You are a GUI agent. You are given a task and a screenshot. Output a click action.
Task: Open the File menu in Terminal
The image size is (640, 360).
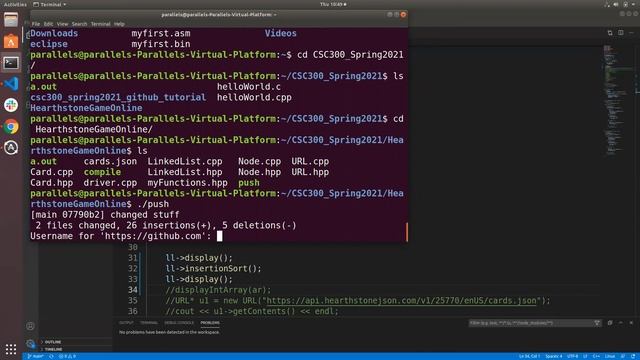click(x=36, y=24)
